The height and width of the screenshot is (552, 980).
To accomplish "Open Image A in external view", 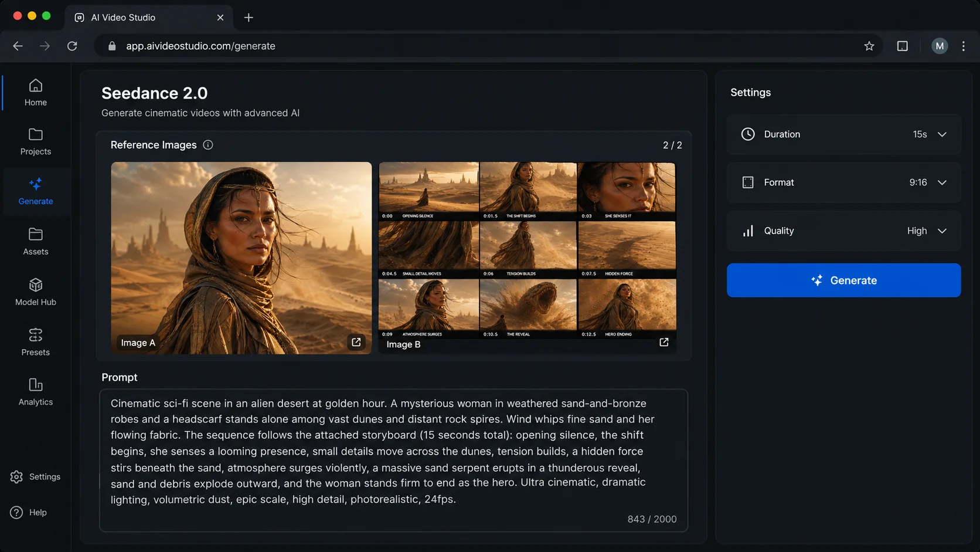I will click(x=356, y=342).
